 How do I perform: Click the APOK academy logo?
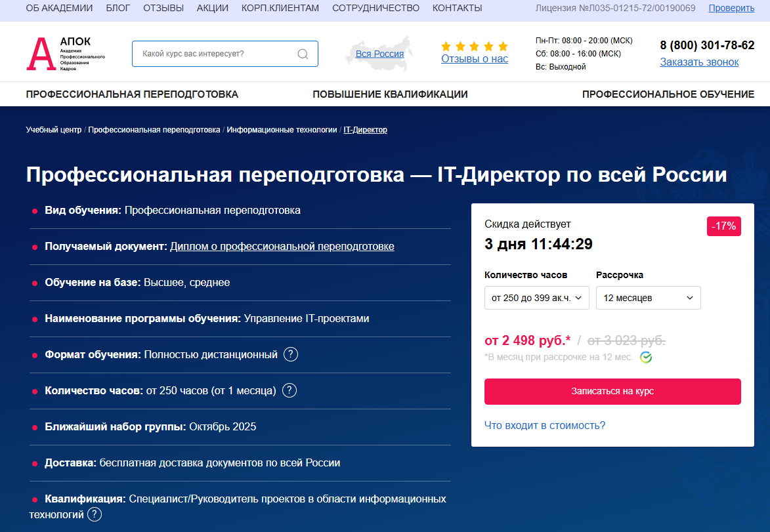pos(65,54)
